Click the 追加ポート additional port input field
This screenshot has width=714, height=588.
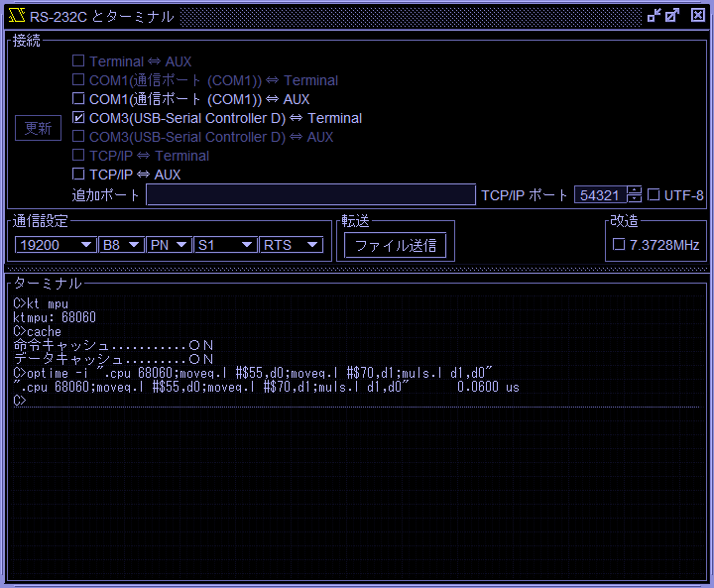[311, 195]
